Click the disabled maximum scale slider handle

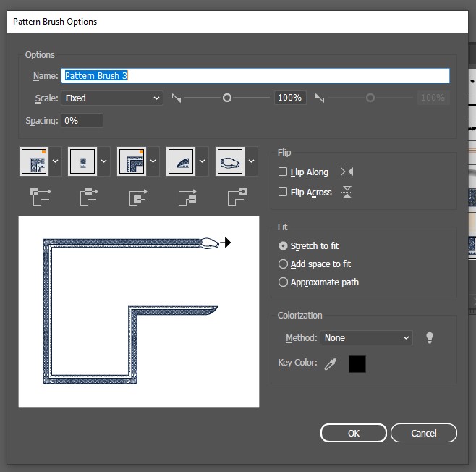(370, 98)
